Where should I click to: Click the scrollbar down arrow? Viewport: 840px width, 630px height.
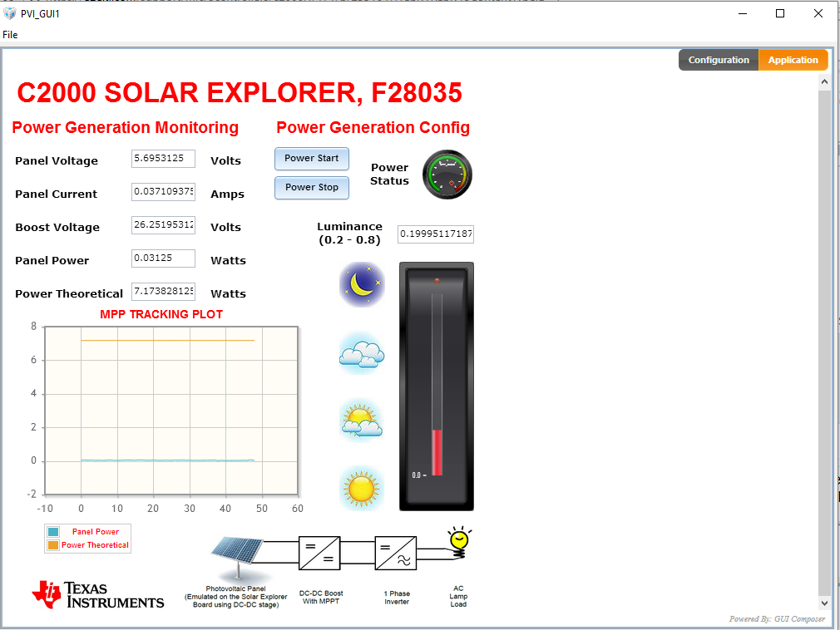[x=824, y=603]
